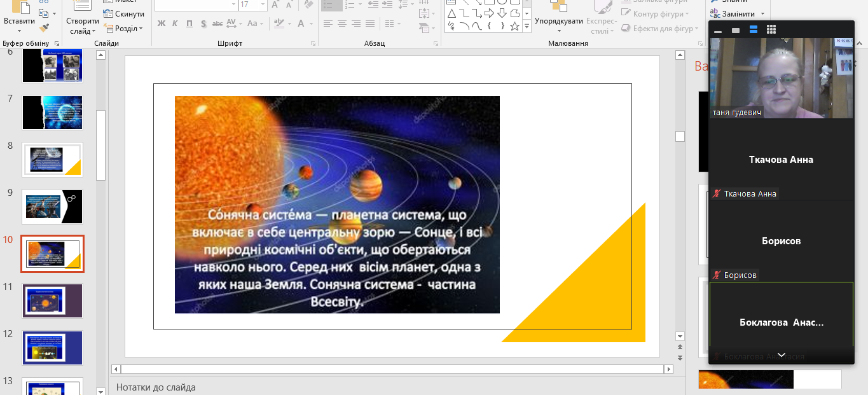Click the Format Painter brush icon
The width and height of the screenshot is (868, 395).
tap(44, 28)
